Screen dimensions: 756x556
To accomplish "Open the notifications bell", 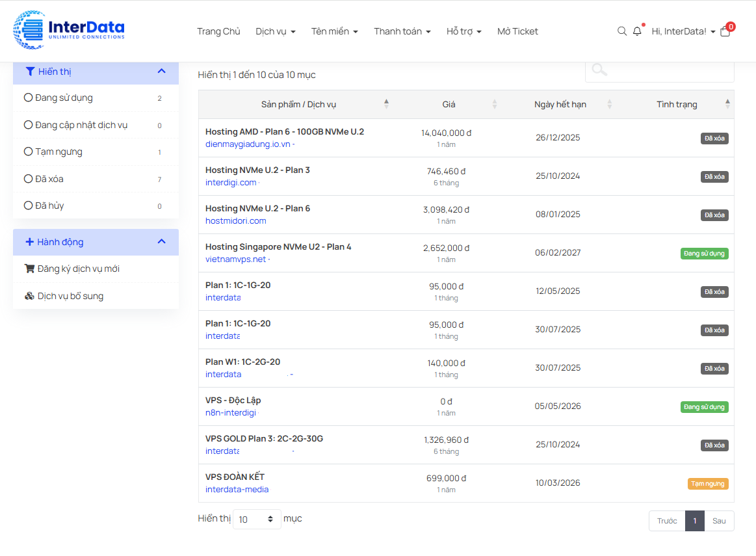I will pyautogui.click(x=637, y=31).
